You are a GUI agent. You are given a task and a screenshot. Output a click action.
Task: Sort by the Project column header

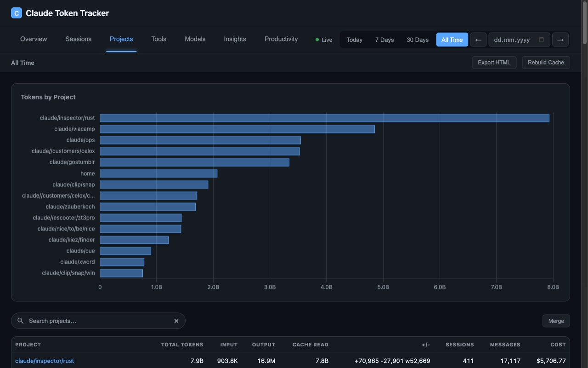coord(28,345)
